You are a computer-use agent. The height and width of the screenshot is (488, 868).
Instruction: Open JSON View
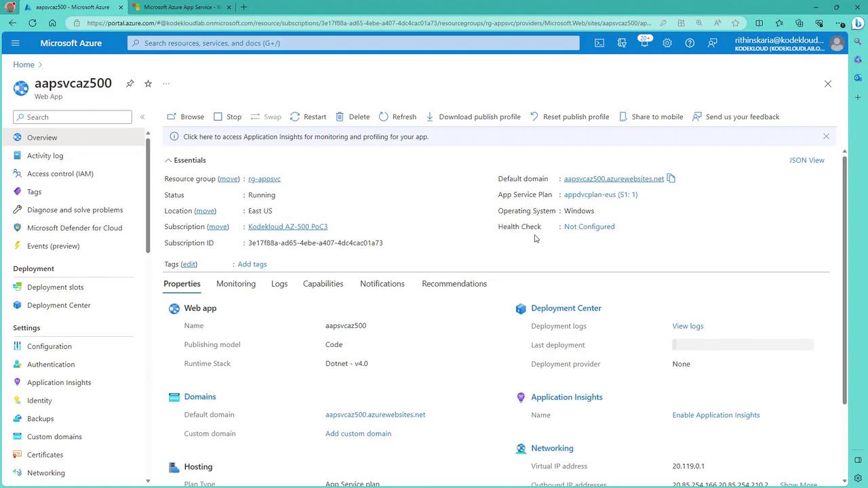click(807, 160)
